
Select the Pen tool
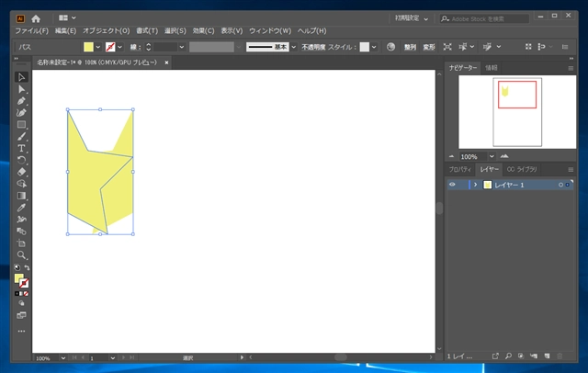click(21, 101)
